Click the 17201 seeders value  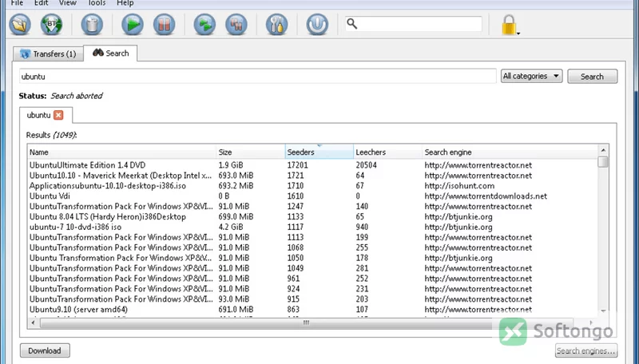click(297, 165)
